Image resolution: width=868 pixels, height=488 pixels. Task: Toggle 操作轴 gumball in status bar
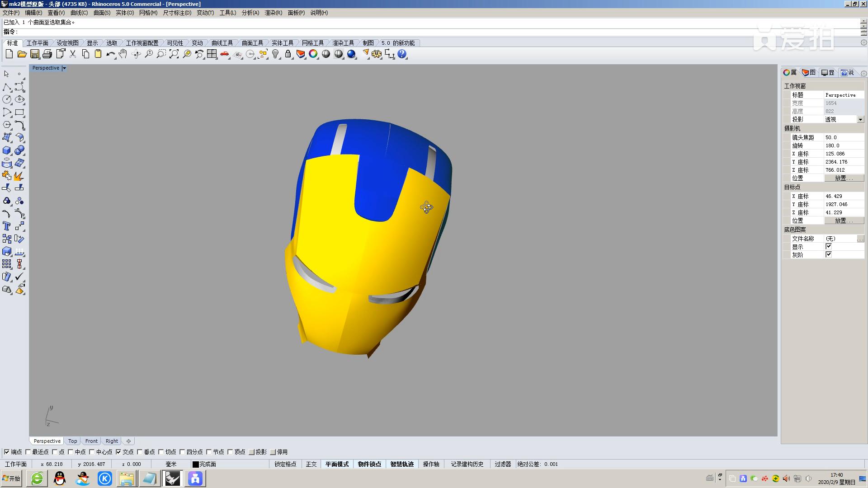[431, 464]
